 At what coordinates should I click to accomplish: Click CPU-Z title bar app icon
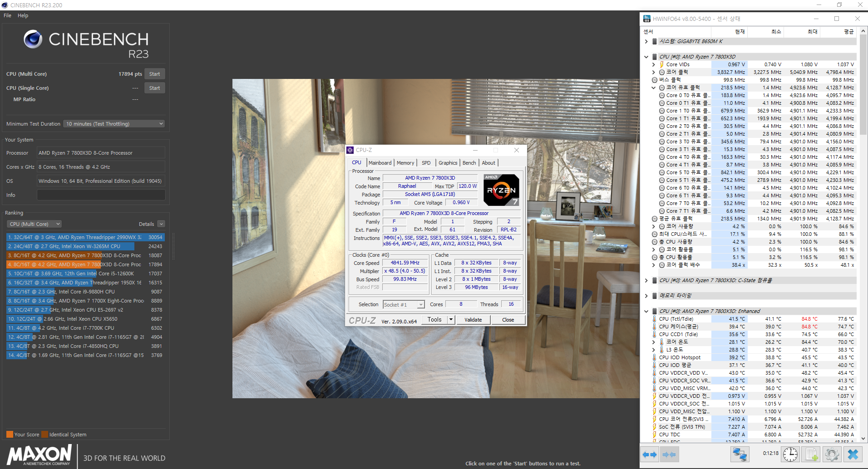pos(350,150)
